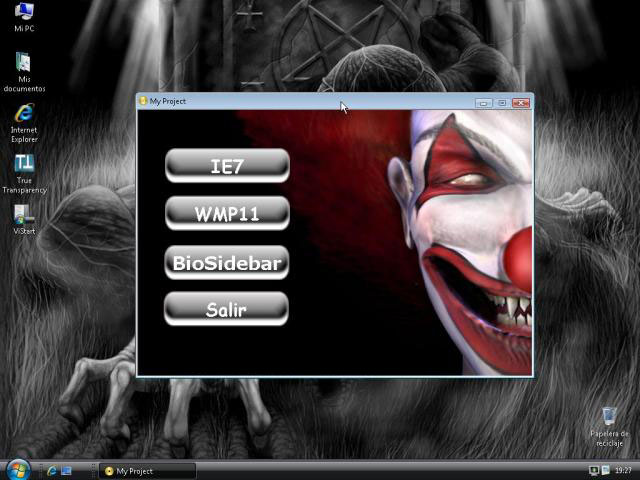Select the Mis documentos desktop icon

click(24, 72)
